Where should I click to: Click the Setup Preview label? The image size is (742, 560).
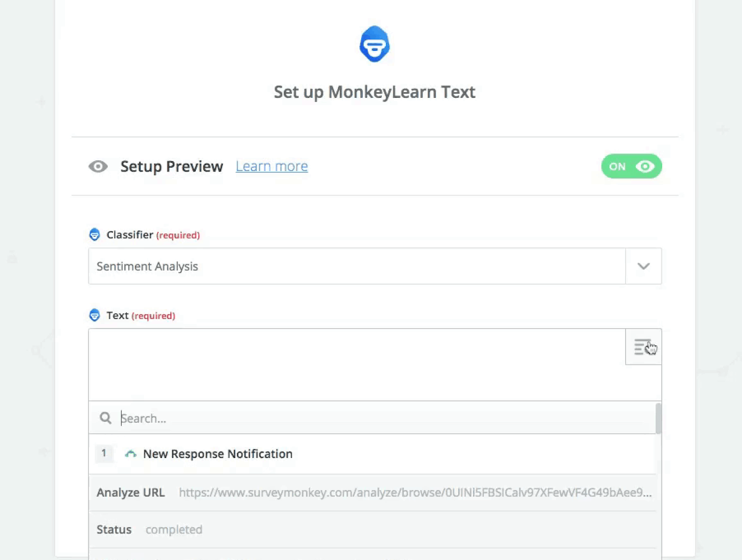pyautogui.click(x=172, y=166)
